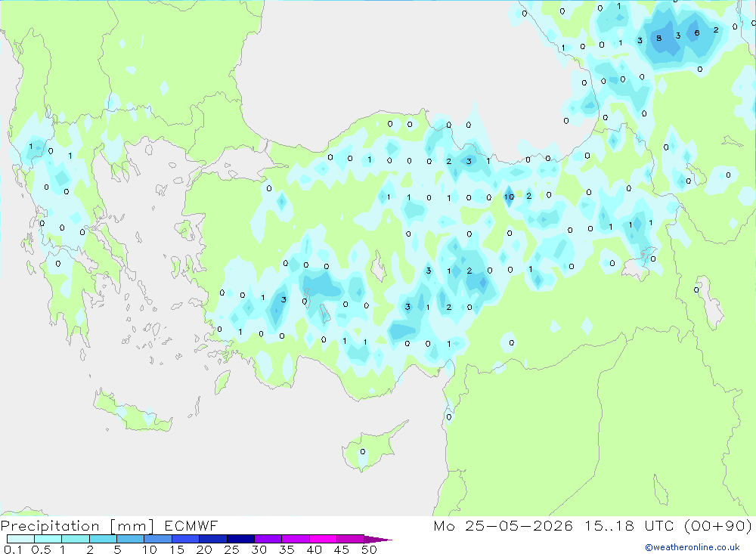Click the 0.5–1 mm legend color box
Image resolution: width=756 pixels, height=554 pixels.
(48, 539)
